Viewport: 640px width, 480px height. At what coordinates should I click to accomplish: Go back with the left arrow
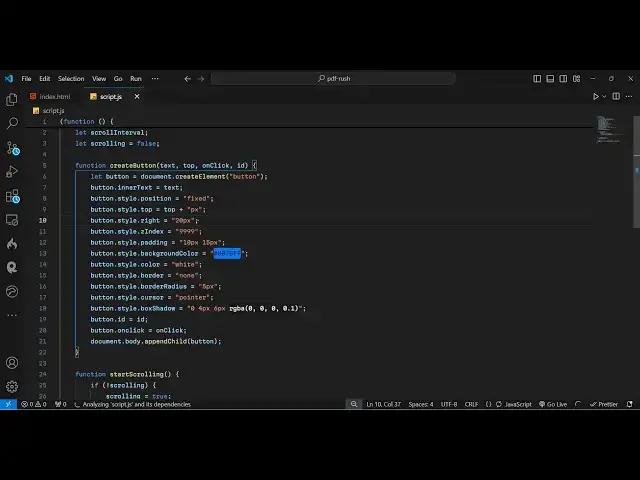point(187,79)
